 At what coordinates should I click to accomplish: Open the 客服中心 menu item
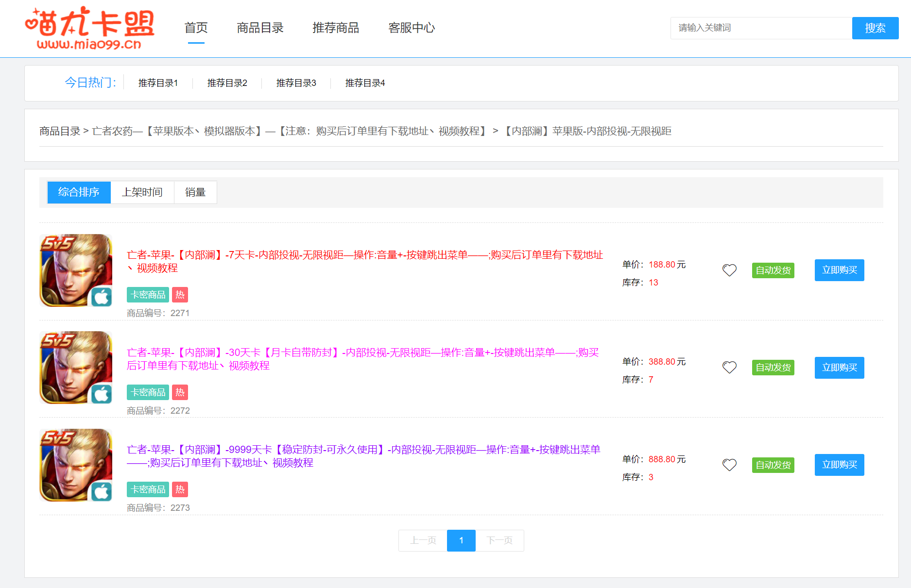411,28
